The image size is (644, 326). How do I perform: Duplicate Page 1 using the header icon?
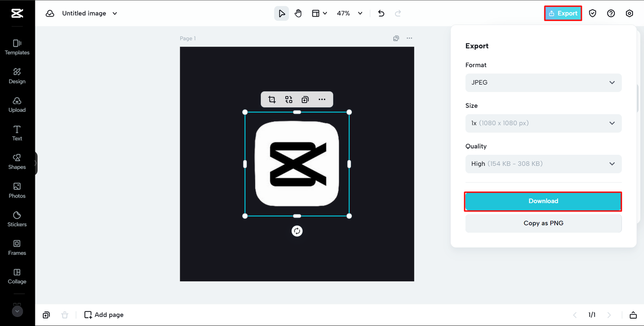[396, 38]
